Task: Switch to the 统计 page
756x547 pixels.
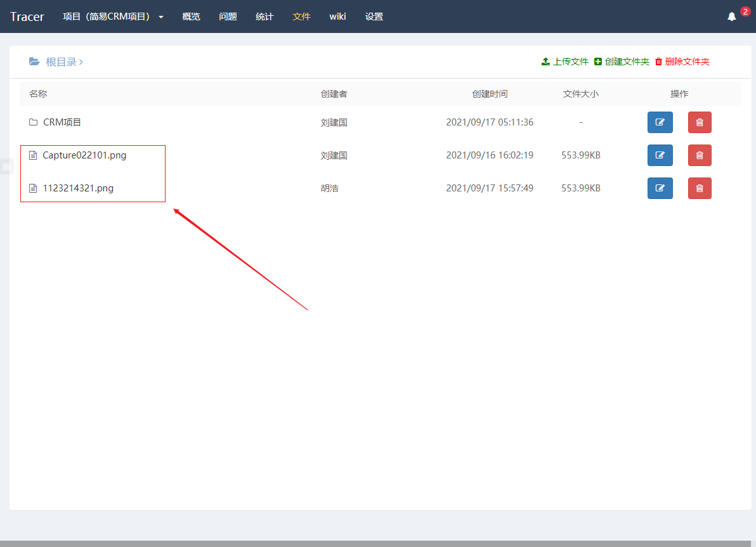Action: click(264, 16)
